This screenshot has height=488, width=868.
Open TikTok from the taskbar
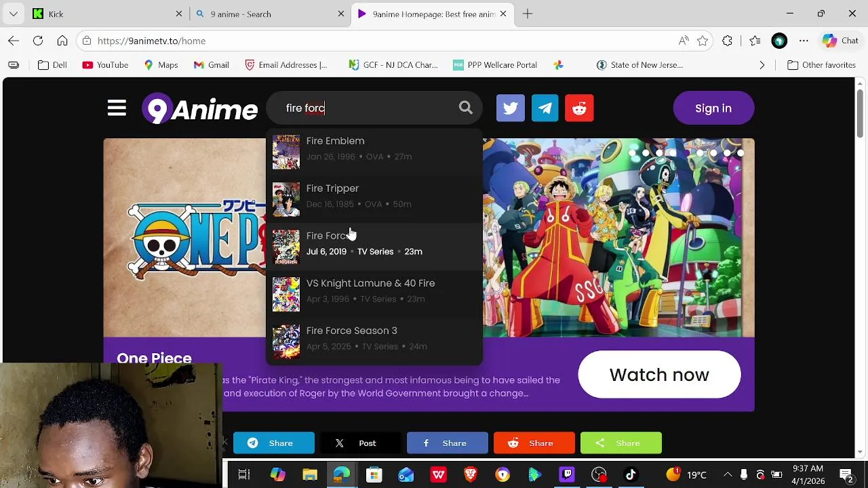[631, 474]
